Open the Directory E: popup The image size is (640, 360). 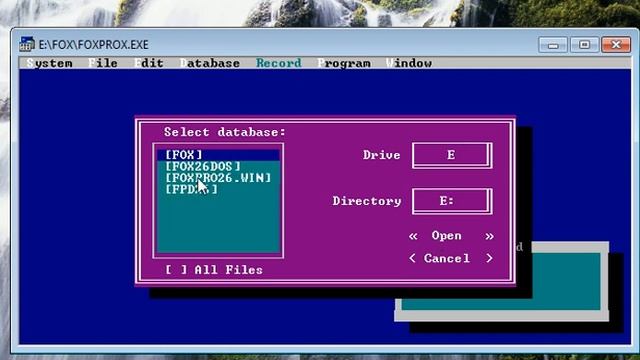[452, 201]
